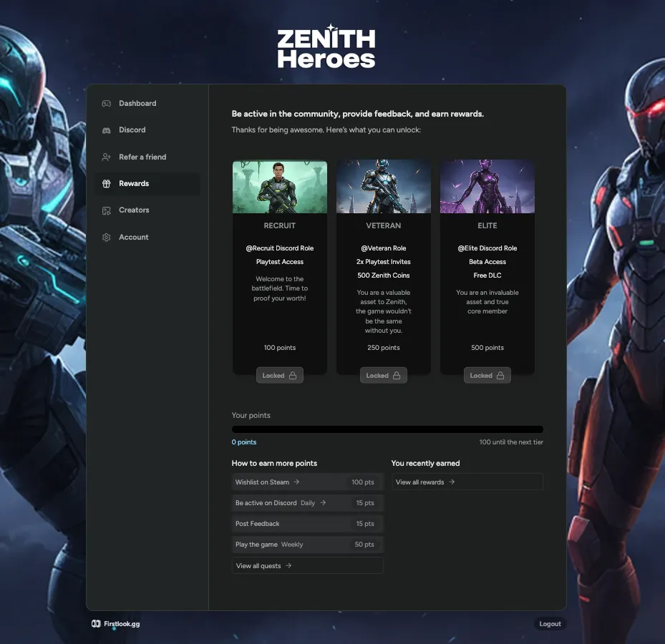665x644 pixels.
Task: Click the Dashboard gamepad icon in sidebar
Action: click(106, 104)
